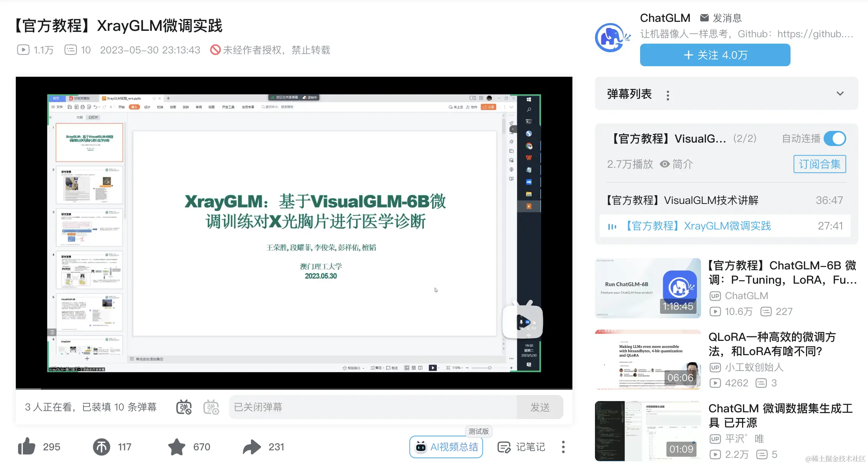This screenshot has height=465, width=868.
Task: Click the video progress bar
Action: tap(294, 388)
